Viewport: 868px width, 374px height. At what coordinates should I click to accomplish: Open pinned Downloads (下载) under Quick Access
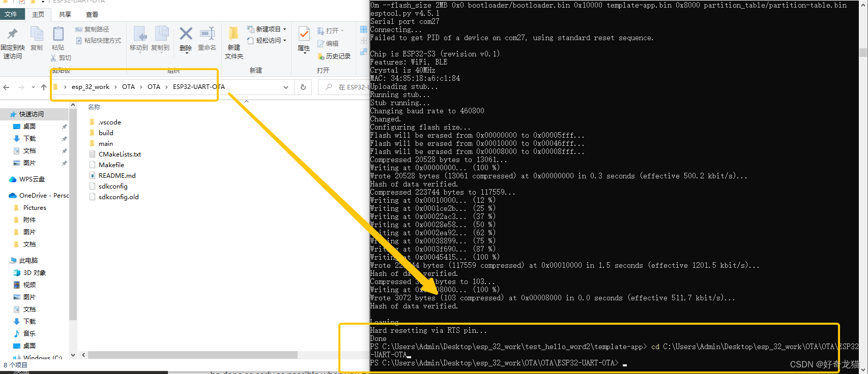click(x=30, y=139)
